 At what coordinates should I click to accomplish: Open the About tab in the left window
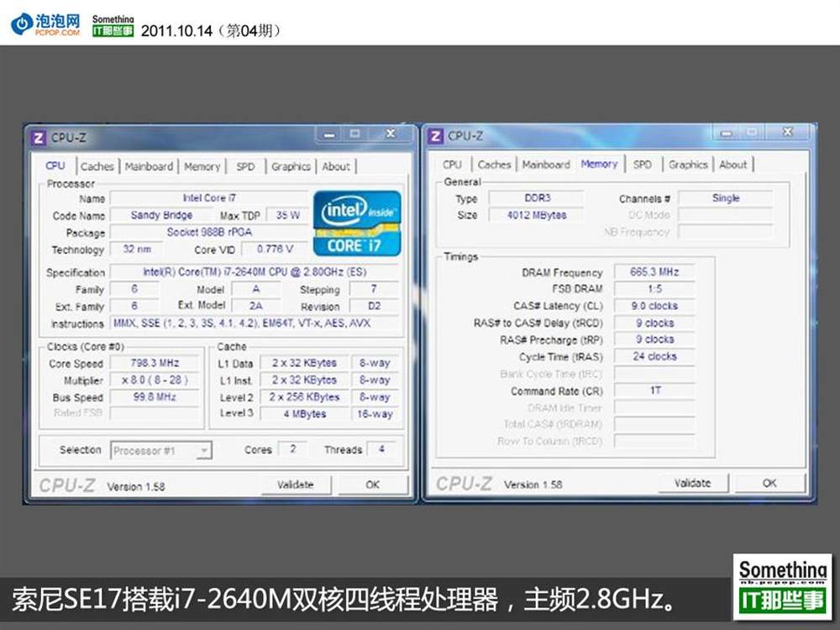point(336,166)
